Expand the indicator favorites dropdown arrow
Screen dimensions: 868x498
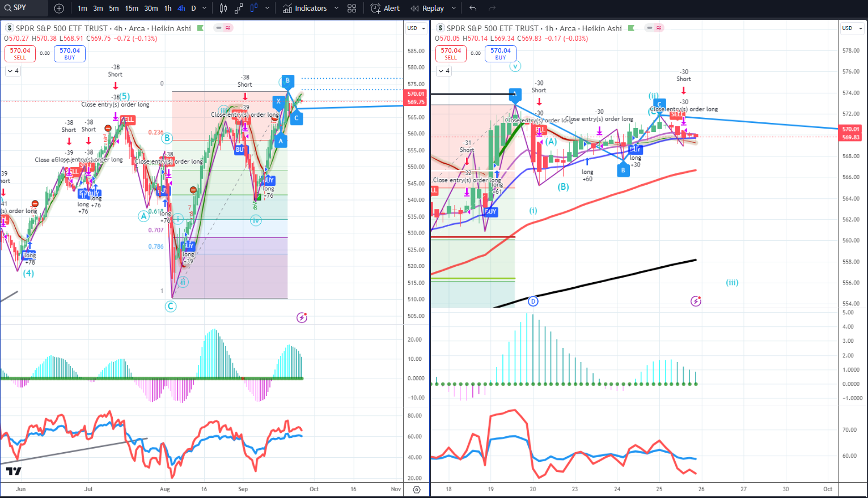[x=336, y=8]
